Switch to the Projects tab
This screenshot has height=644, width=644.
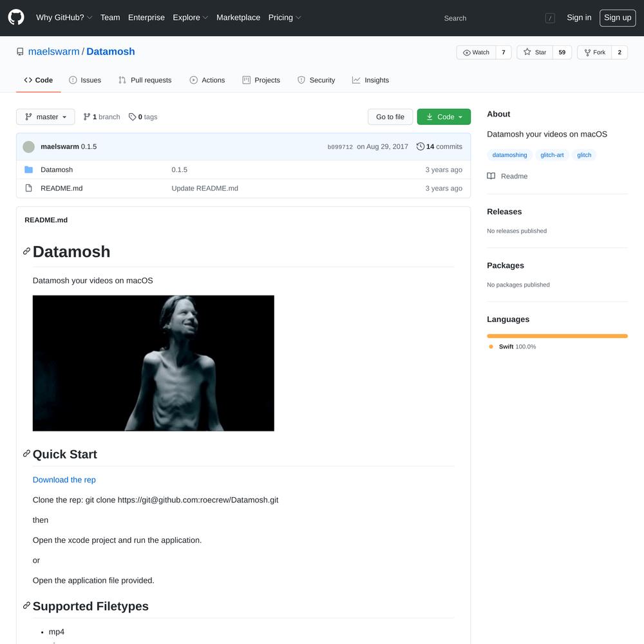(x=261, y=80)
